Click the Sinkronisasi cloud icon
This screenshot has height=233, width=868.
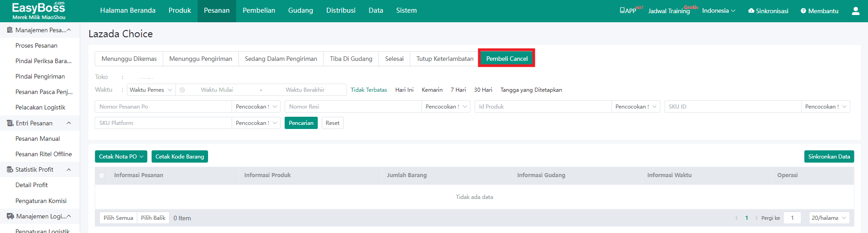tap(751, 10)
